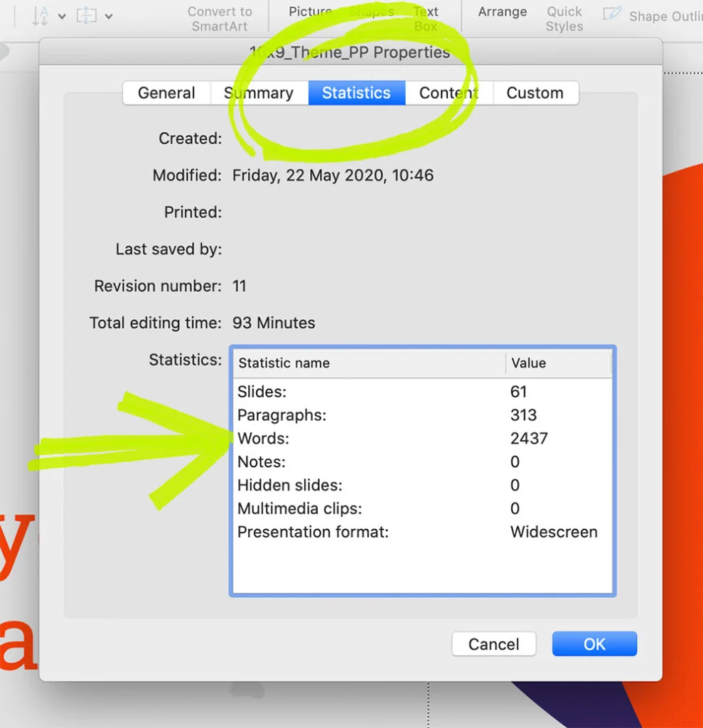The height and width of the screenshot is (728, 703).
Task: Select the Hidden slides: row
Action: 422,485
